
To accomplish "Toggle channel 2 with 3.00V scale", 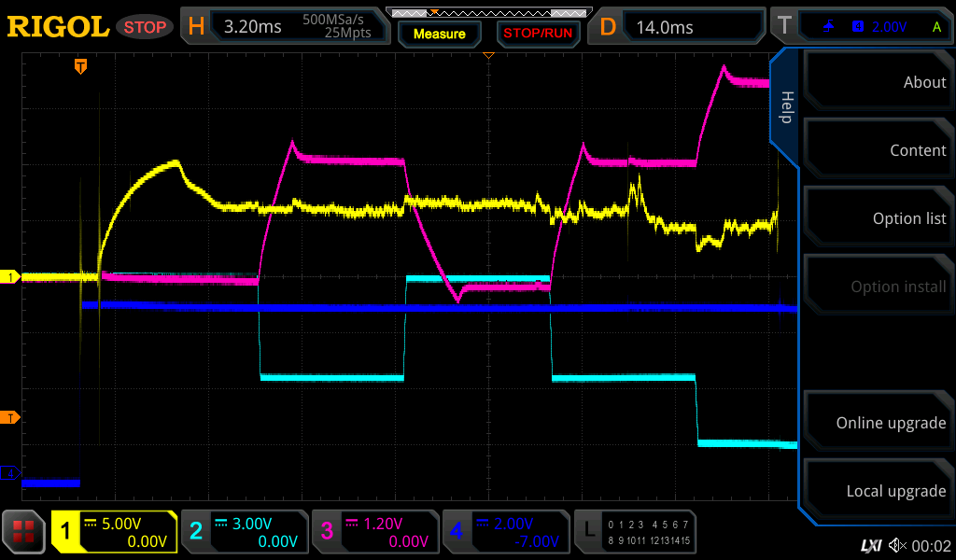I will 245,532.
